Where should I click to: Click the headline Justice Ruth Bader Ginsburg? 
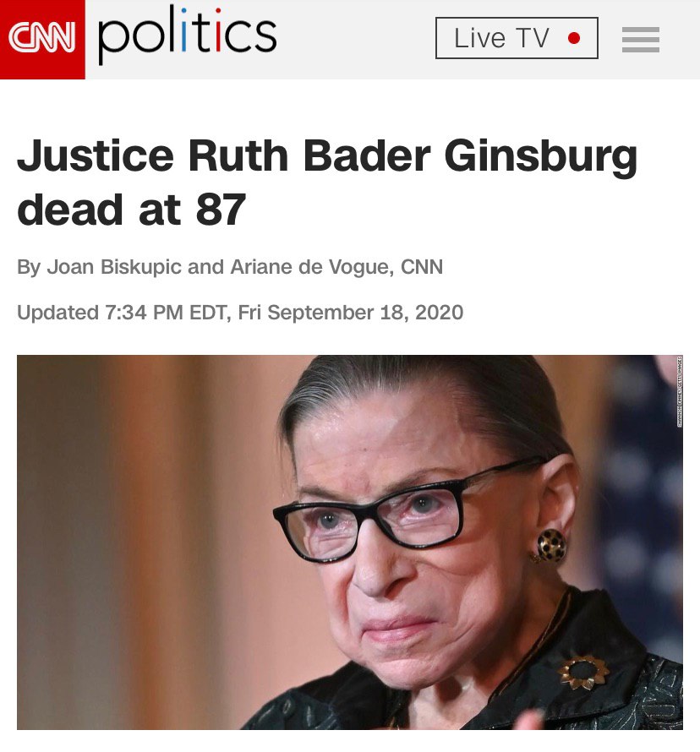[327, 156]
